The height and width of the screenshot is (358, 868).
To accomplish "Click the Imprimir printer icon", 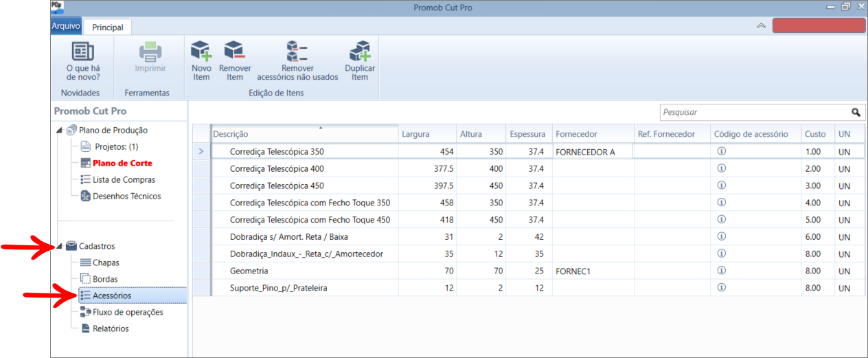I will 150,52.
